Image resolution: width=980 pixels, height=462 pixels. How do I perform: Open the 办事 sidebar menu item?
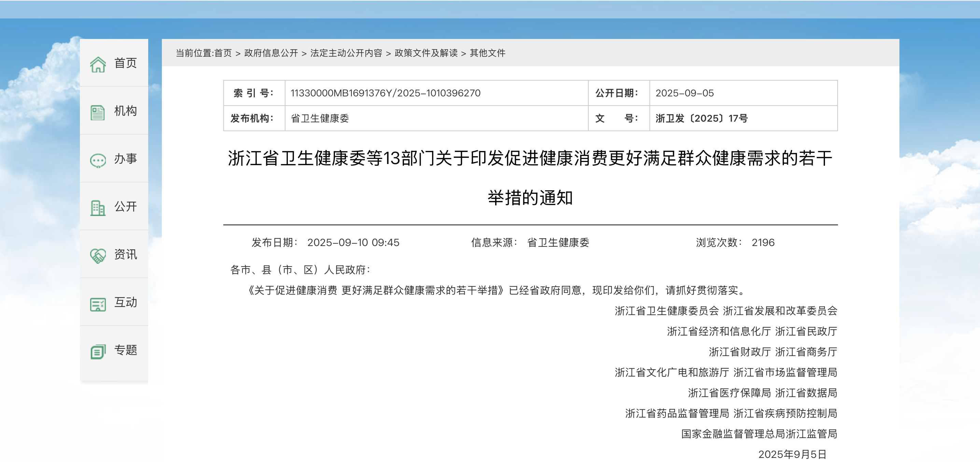(x=114, y=158)
